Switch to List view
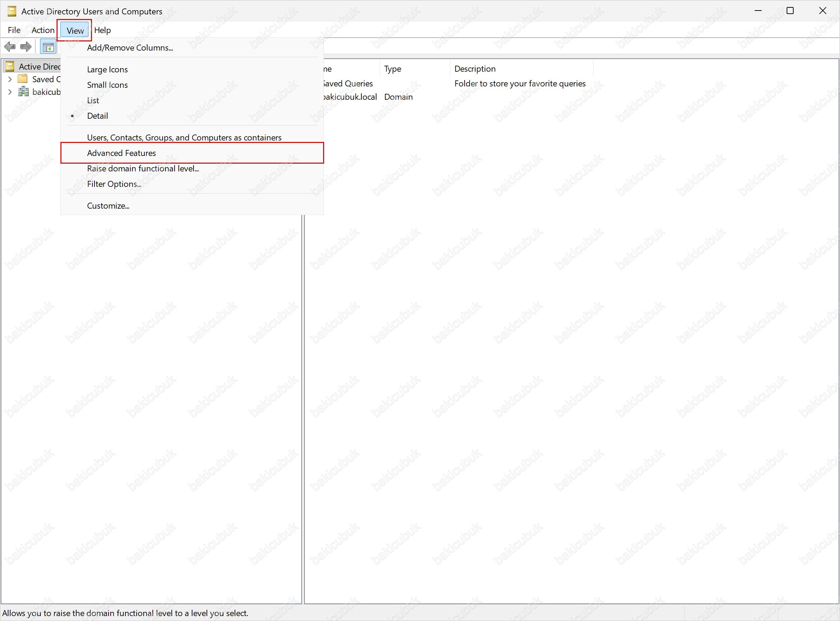Image resolution: width=840 pixels, height=621 pixels. pos(192,100)
